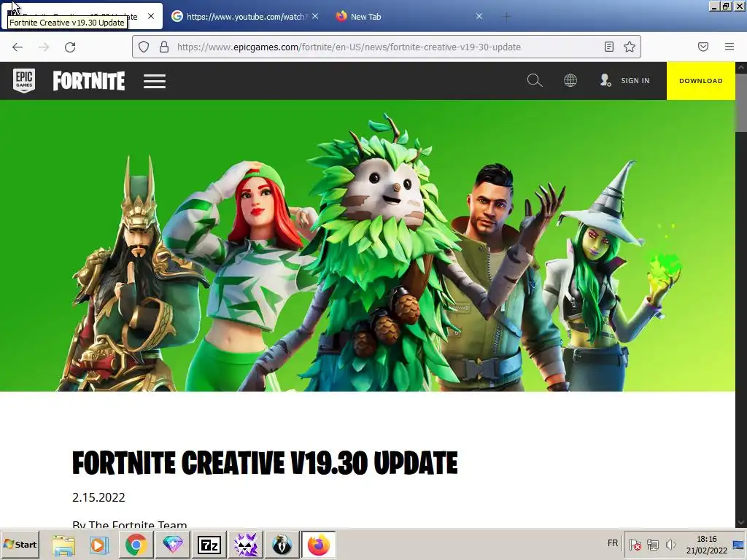Click the Epic Games logo
The height and width of the screenshot is (560, 747).
pyautogui.click(x=24, y=81)
